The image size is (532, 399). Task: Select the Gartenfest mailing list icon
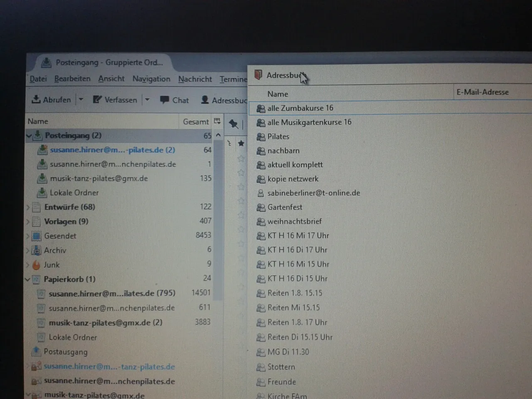[261, 207]
